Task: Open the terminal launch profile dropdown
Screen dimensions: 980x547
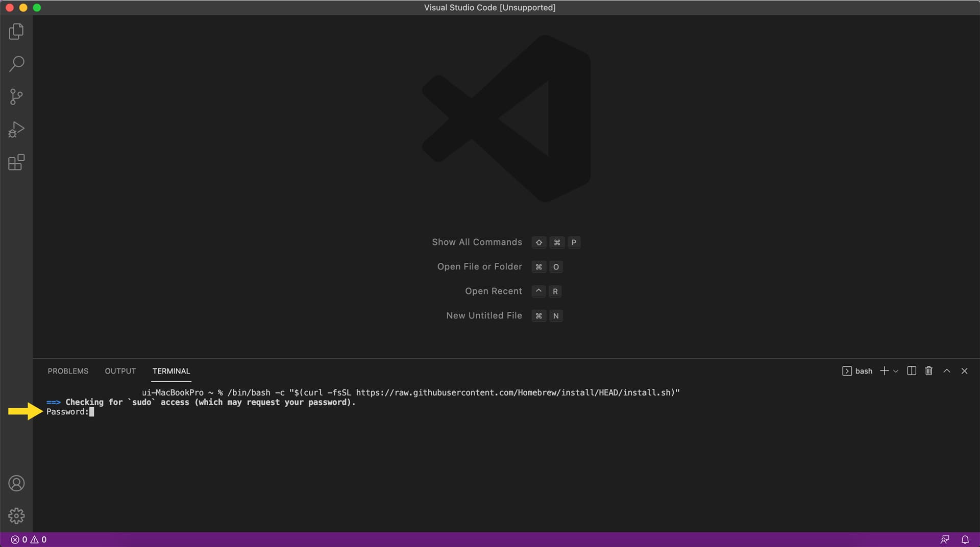Action: [x=897, y=371]
